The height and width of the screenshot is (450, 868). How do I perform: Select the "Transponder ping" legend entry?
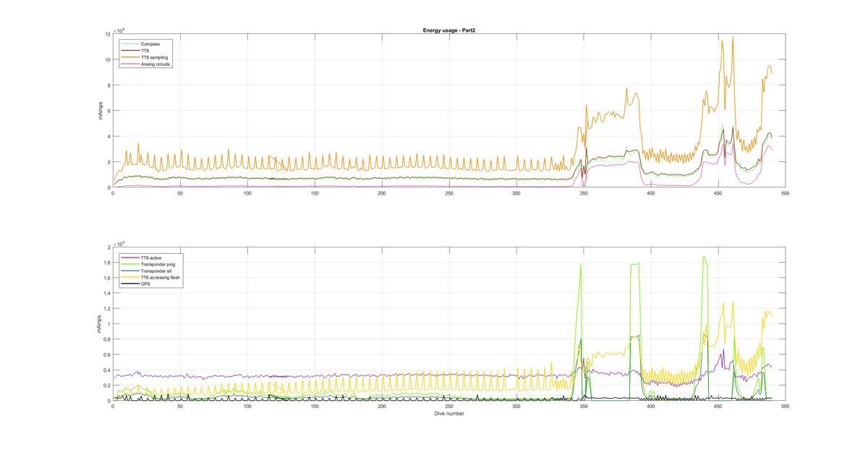tap(157, 264)
